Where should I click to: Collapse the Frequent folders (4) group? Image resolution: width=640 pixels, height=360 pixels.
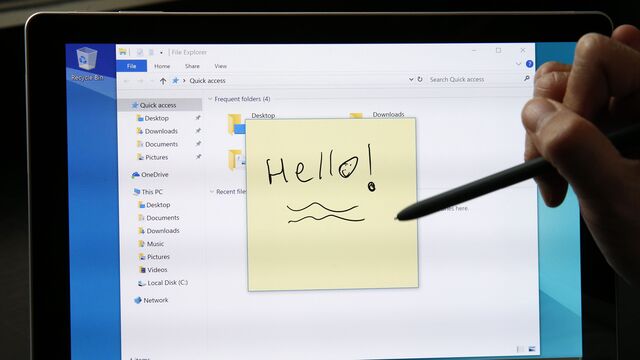[x=211, y=99]
